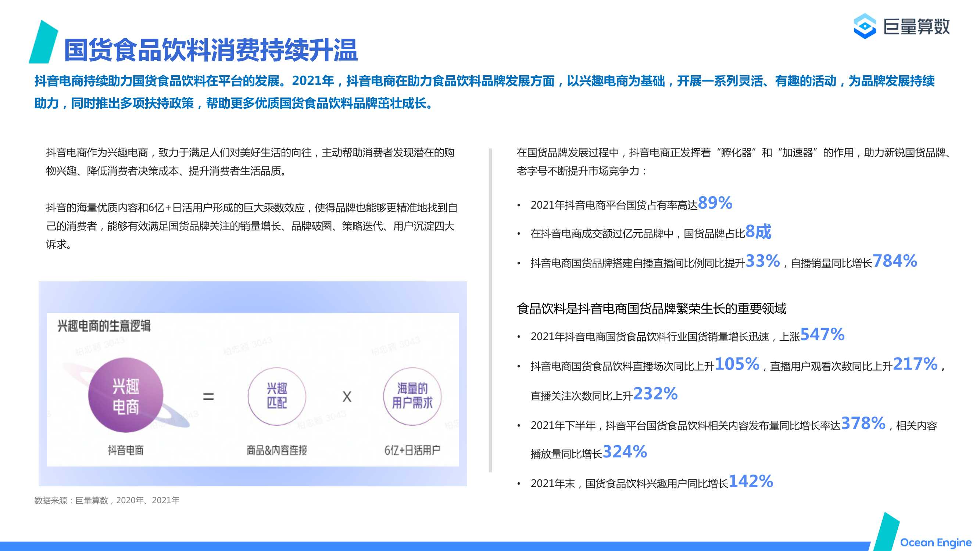Screen dimensions: 980x551
Task: Click the 378% figure
Action: click(863, 423)
